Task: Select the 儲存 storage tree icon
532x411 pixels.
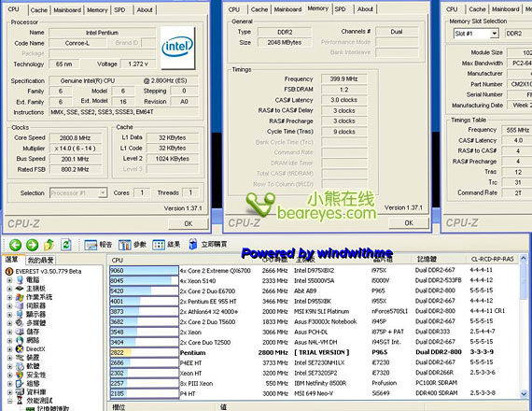Action: pos(20,332)
